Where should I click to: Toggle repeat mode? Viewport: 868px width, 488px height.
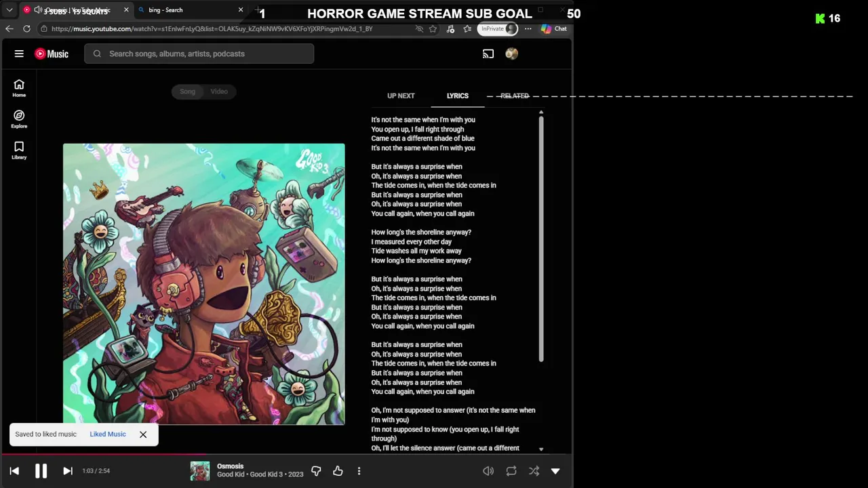(511, 471)
